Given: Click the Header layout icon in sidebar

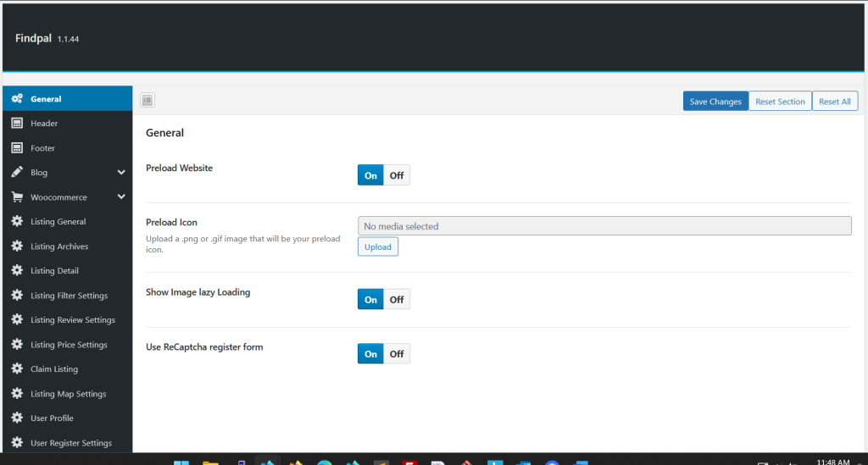Looking at the screenshot, I should pyautogui.click(x=17, y=124).
